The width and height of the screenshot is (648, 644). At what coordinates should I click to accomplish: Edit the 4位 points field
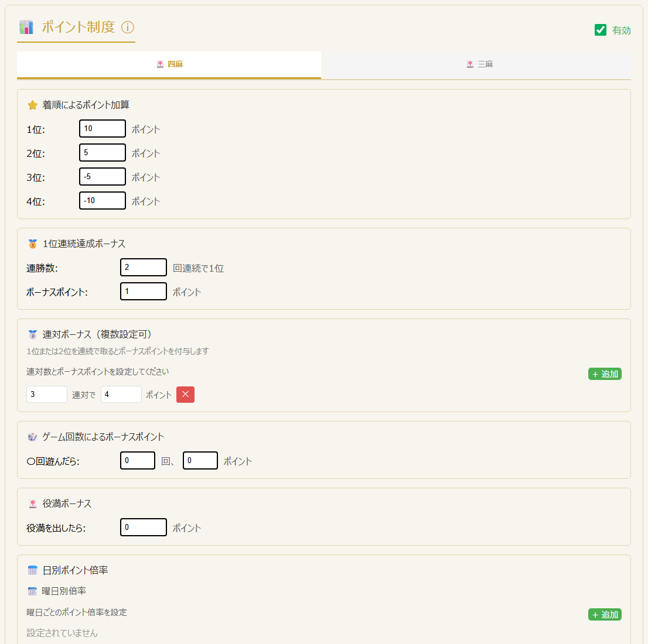(103, 200)
